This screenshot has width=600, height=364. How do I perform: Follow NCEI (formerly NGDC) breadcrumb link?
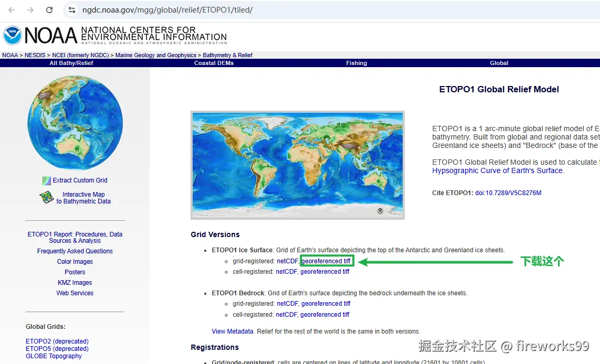pyautogui.click(x=80, y=55)
